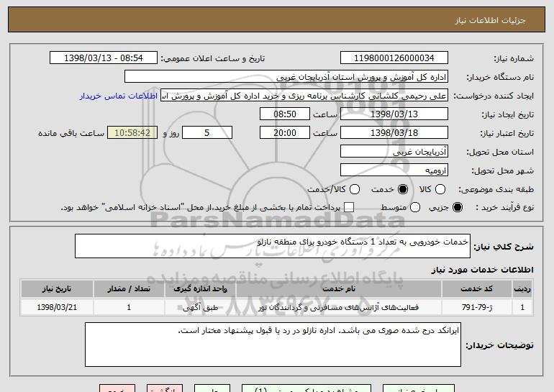The image size is (554, 392).
Task: Click the validity date field 1398/03/18
Action: click(x=394, y=133)
